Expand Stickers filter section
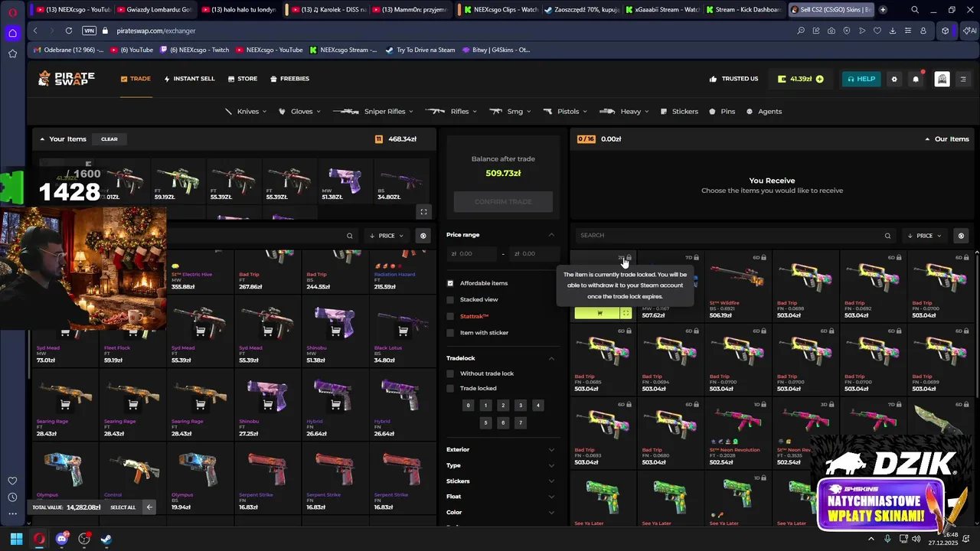The height and width of the screenshot is (551, 980). coord(501,481)
